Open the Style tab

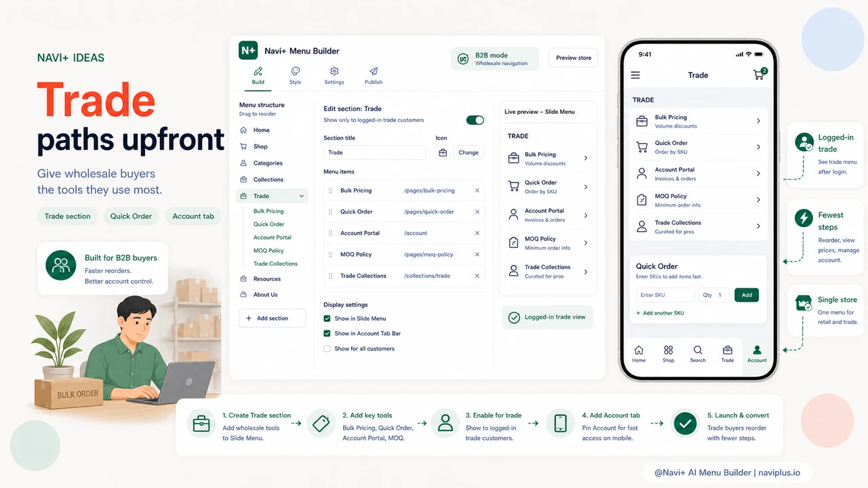[295, 76]
